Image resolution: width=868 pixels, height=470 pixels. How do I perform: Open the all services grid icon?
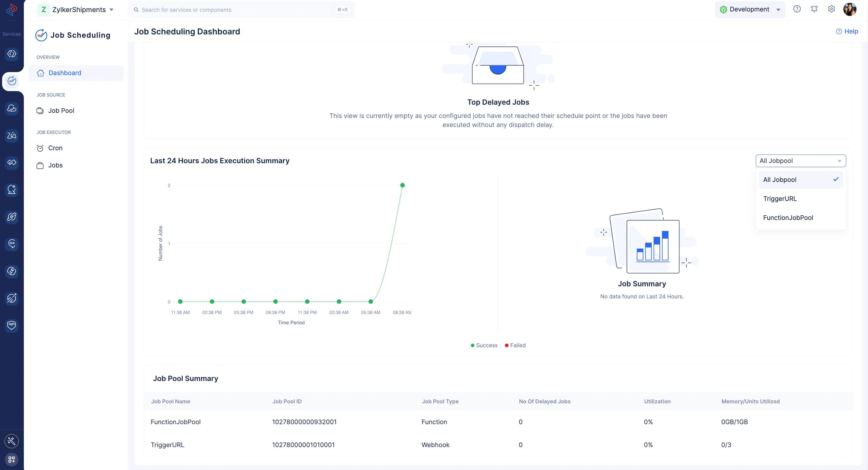tap(11, 459)
